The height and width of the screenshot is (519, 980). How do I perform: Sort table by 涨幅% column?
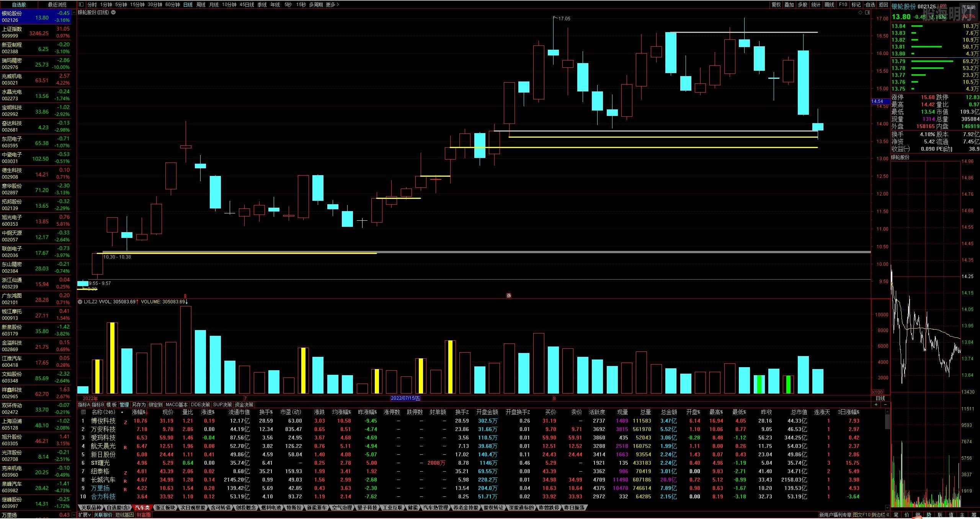click(139, 412)
